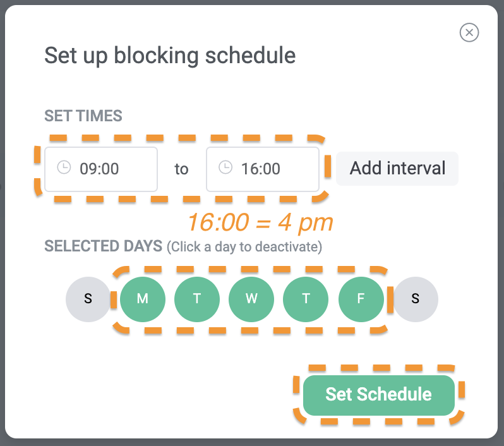Viewport: 504px width, 446px height.
Task: Deactivate the first T (Tuesday) day circle
Action: 197,299
